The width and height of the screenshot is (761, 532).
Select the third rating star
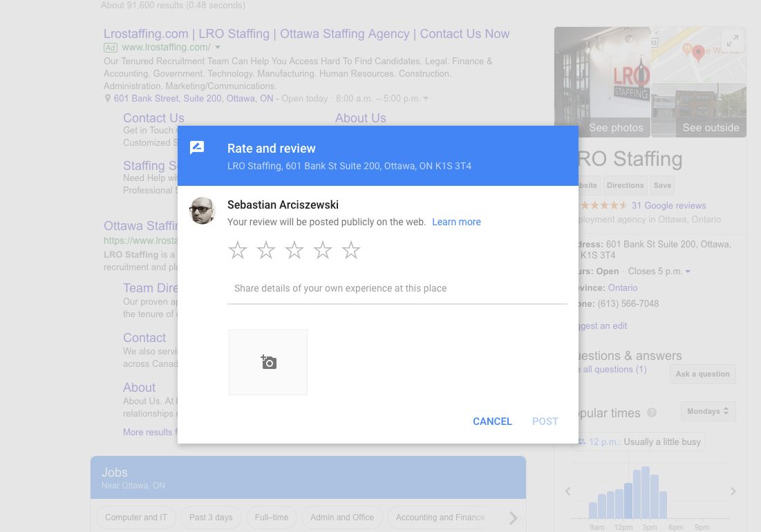coord(294,250)
